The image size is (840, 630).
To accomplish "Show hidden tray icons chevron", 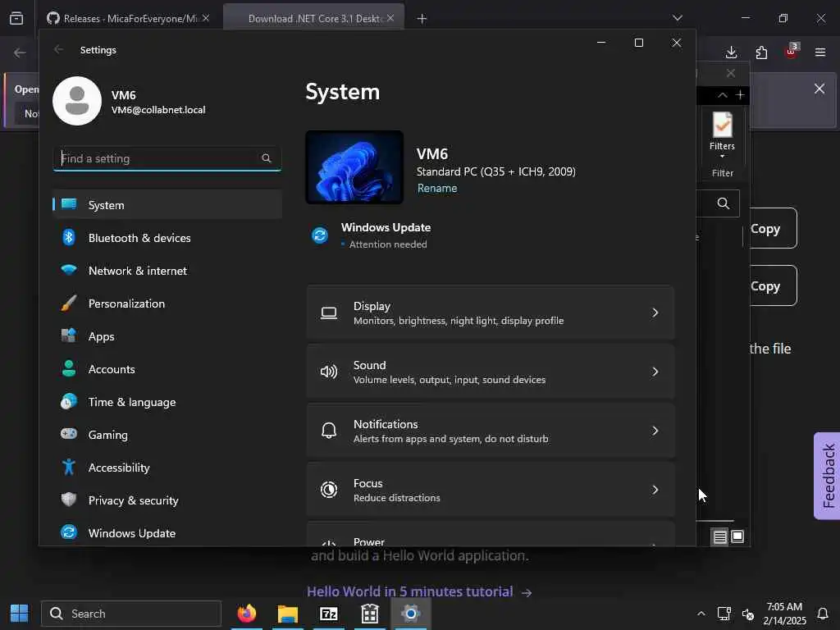I will coord(701,614).
